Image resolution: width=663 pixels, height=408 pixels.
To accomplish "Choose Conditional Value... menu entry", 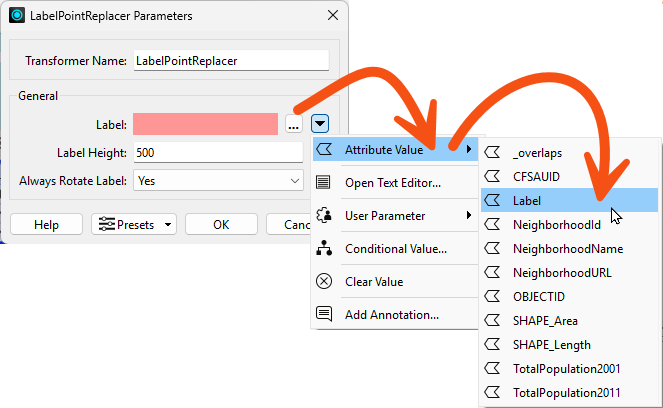I will pos(395,248).
